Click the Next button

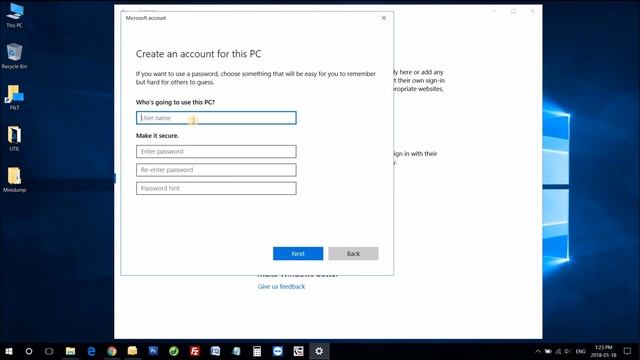tap(298, 253)
